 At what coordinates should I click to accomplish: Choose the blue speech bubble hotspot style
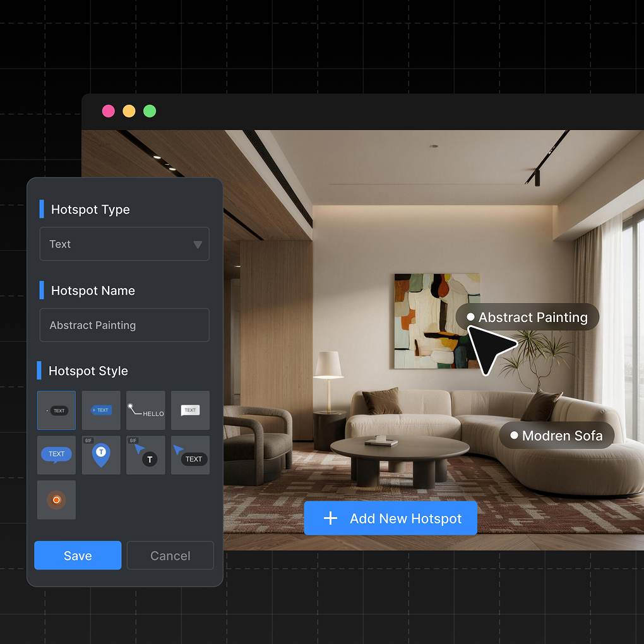point(56,455)
